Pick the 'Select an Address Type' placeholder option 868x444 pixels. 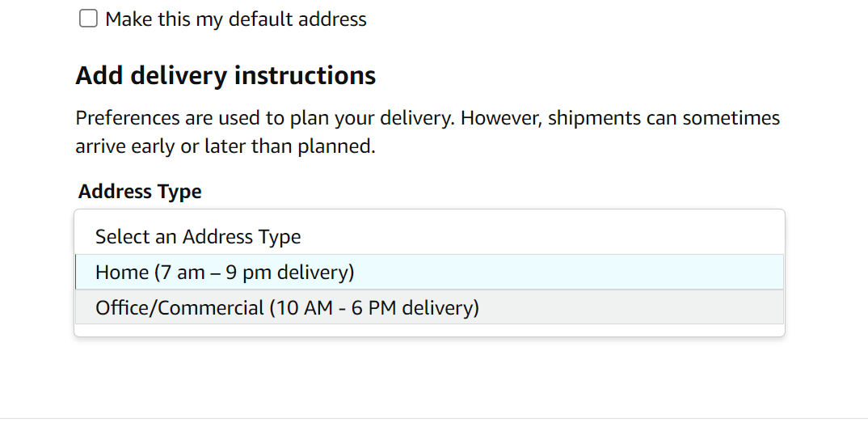[x=430, y=236]
